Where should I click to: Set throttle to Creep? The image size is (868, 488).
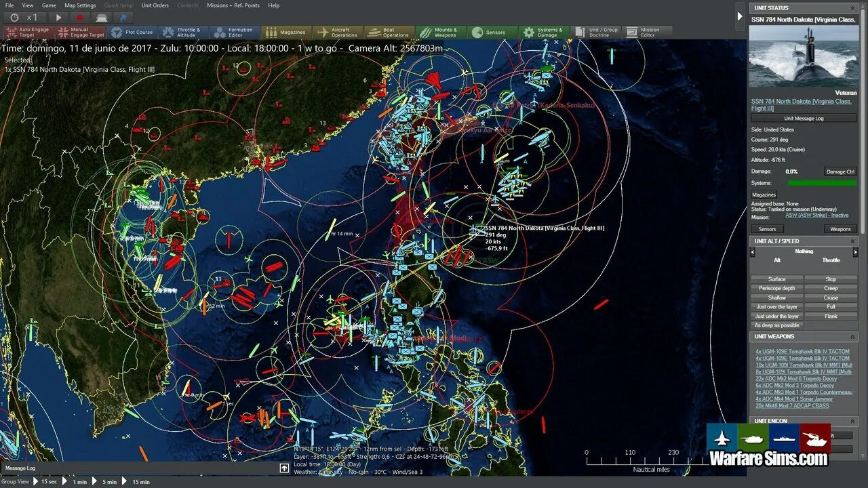point(831,288)
